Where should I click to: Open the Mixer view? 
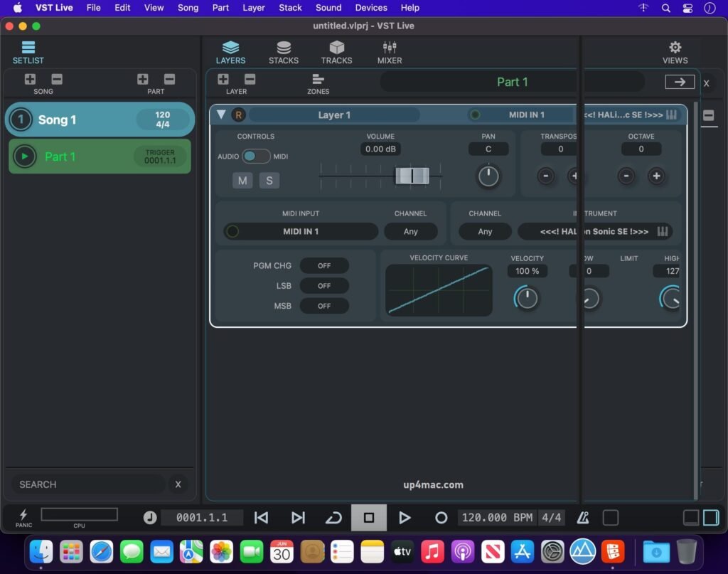click(x=389, y=51)
